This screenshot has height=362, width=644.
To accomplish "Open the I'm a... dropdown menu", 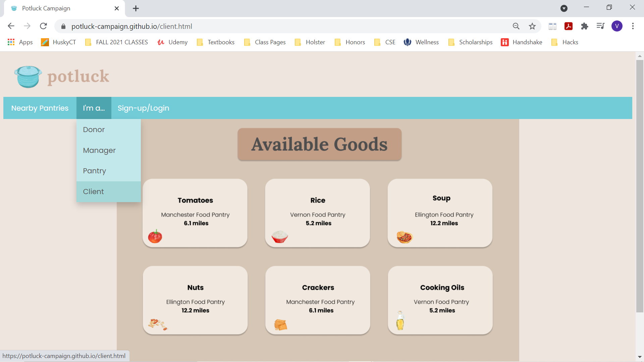I will 94,108.
